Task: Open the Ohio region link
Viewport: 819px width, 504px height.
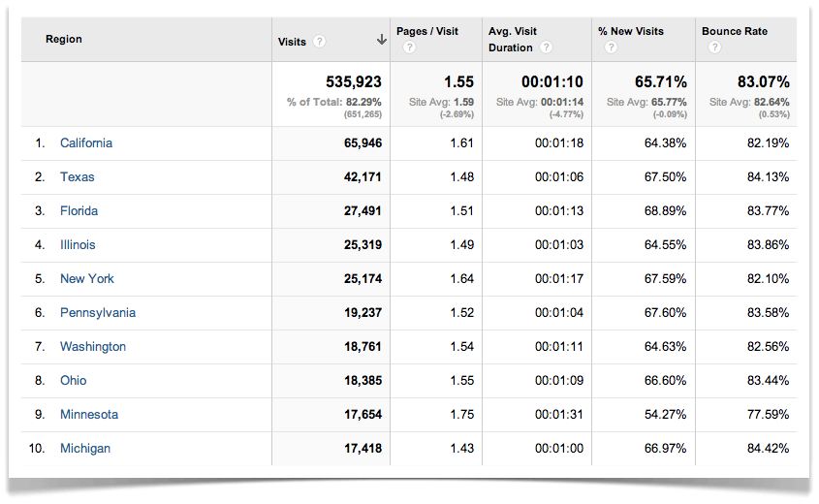Action: [73, 381]
